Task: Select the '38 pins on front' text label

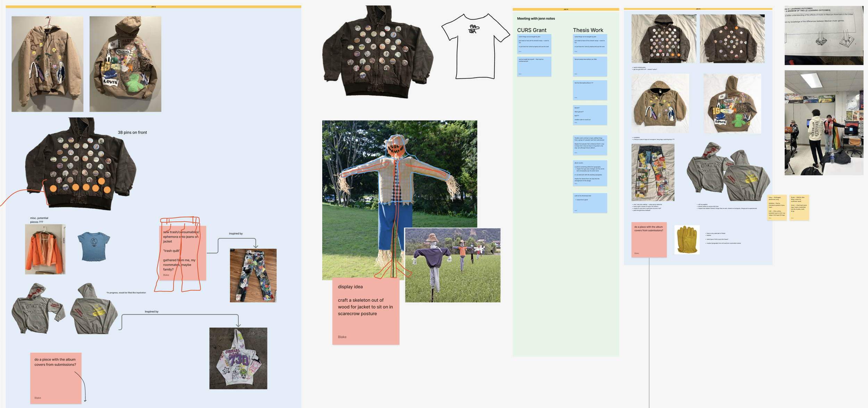Action: click(x=133, y=132)
